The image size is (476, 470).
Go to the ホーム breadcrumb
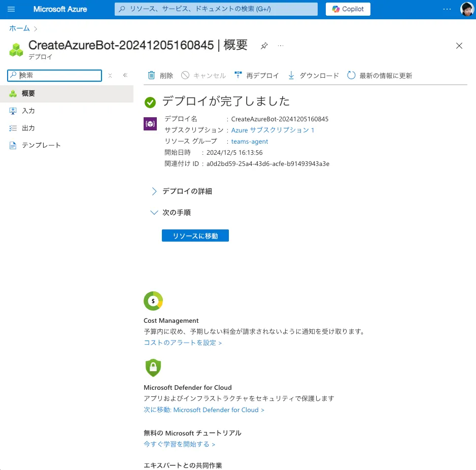19,28
